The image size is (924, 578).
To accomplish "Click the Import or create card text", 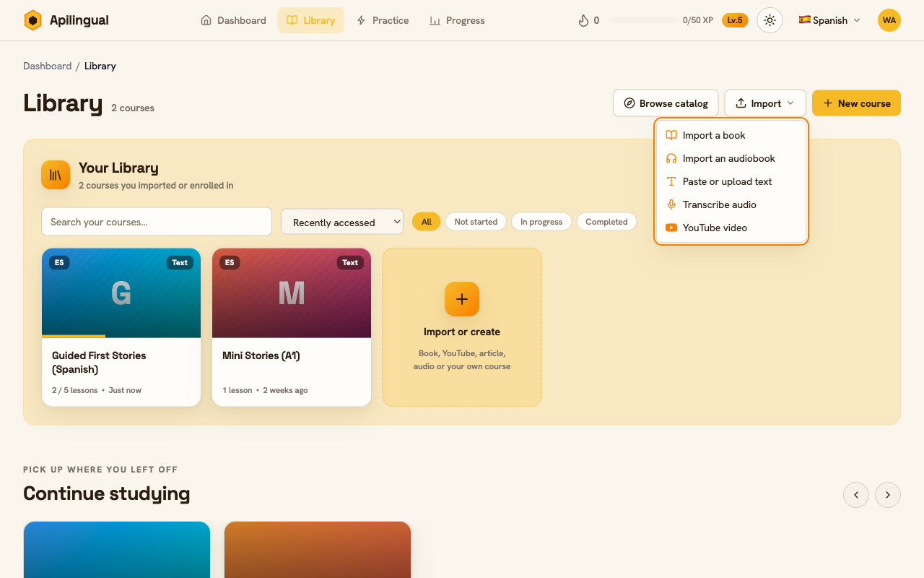I will click(462, 332).
